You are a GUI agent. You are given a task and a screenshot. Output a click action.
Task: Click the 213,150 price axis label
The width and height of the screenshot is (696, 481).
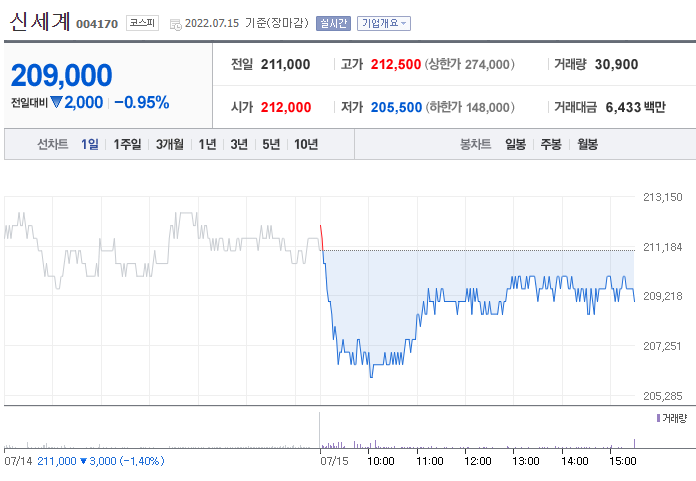[663, 197]
